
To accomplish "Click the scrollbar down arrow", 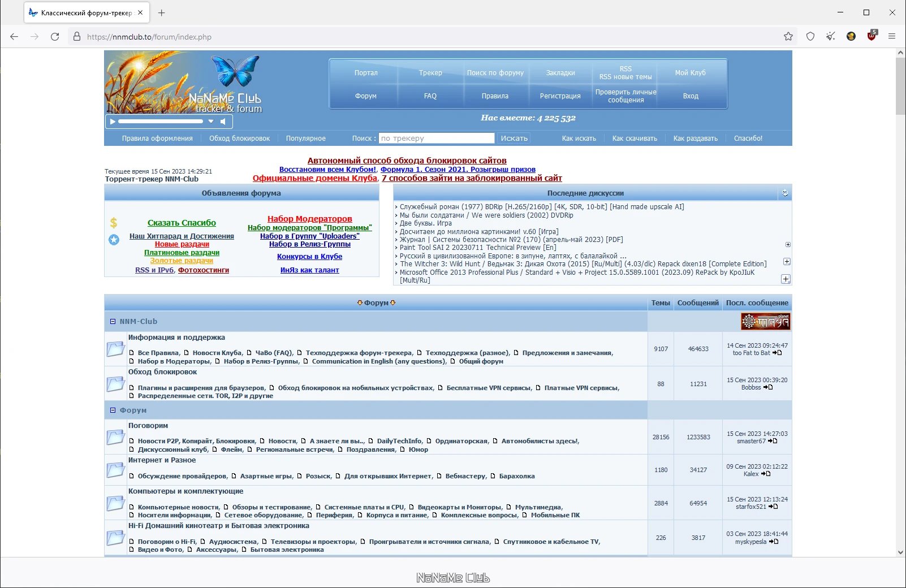I will click(x=900, y=552).
